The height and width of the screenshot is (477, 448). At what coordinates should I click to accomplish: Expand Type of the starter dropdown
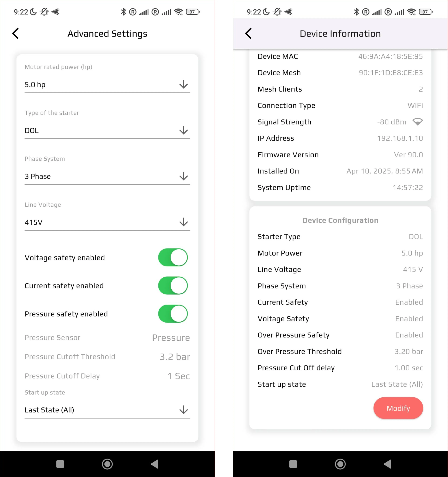107,131
